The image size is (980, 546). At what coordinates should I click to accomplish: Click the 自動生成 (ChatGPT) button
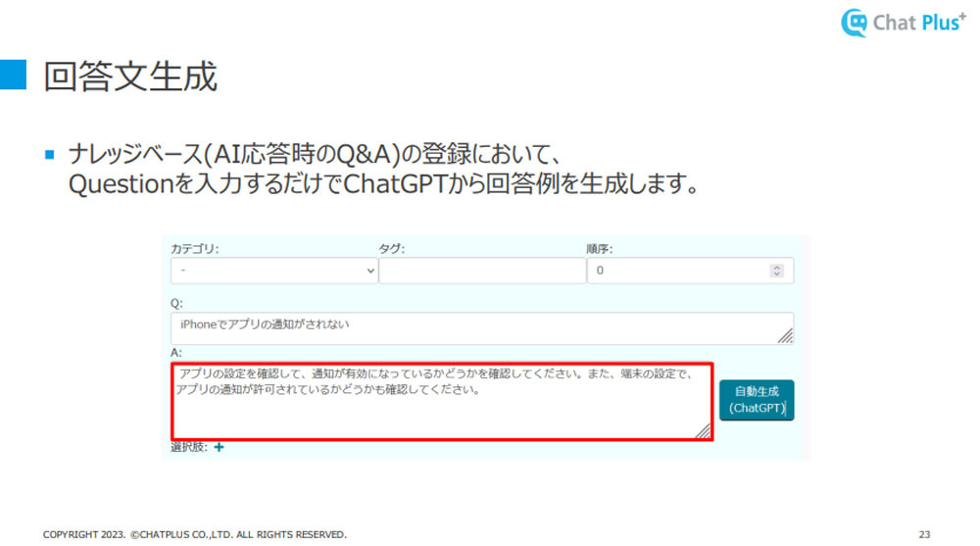pos(757,400)
